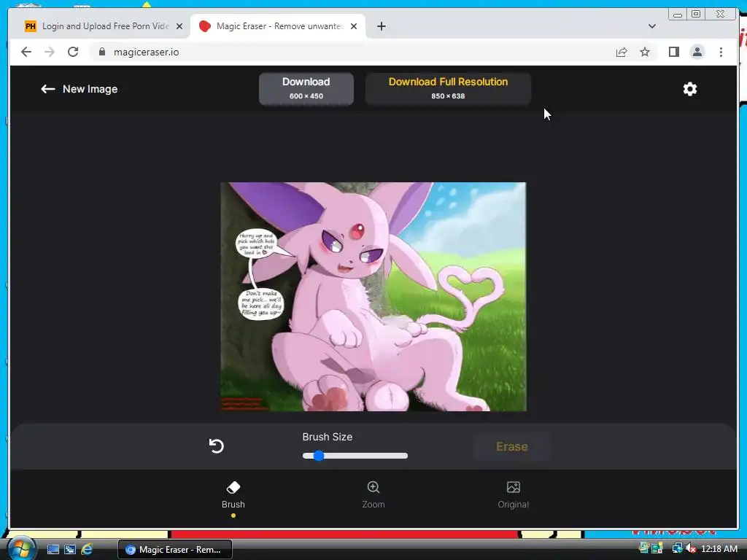747x560 pixels.
Task: Click the Show Desktop quick launch icon
Action: (53, 550)
